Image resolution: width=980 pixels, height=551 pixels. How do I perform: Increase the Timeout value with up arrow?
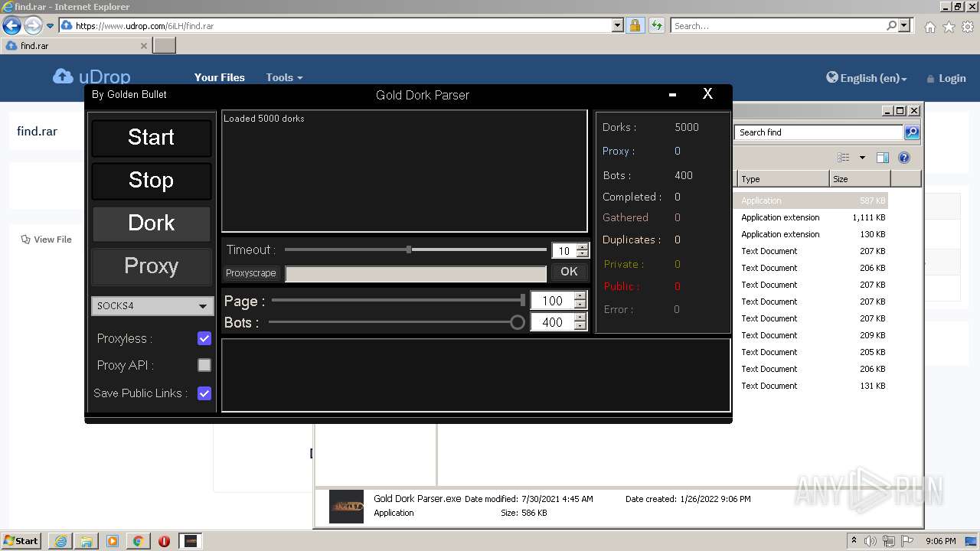583,246
